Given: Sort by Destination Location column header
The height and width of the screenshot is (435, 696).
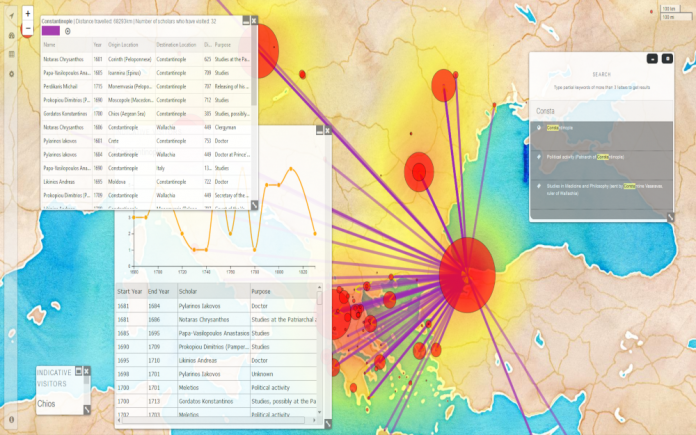Looking at the screenshot, I should pos(176,45).
